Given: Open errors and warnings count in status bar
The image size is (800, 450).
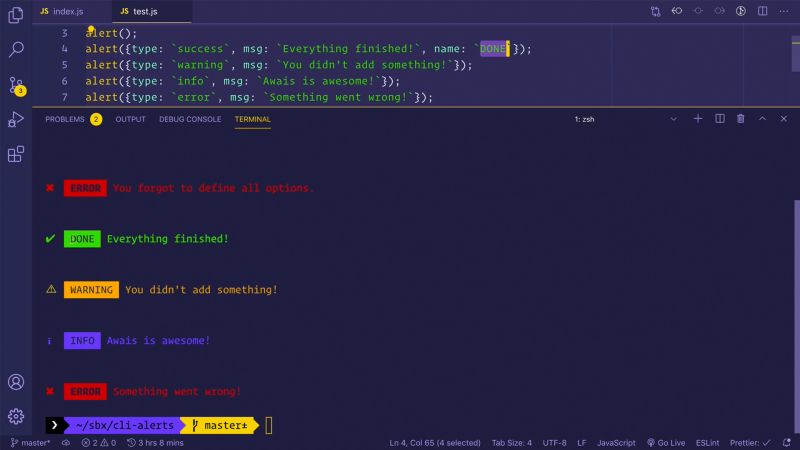Looking at the screenshot, I should (98, 442).
